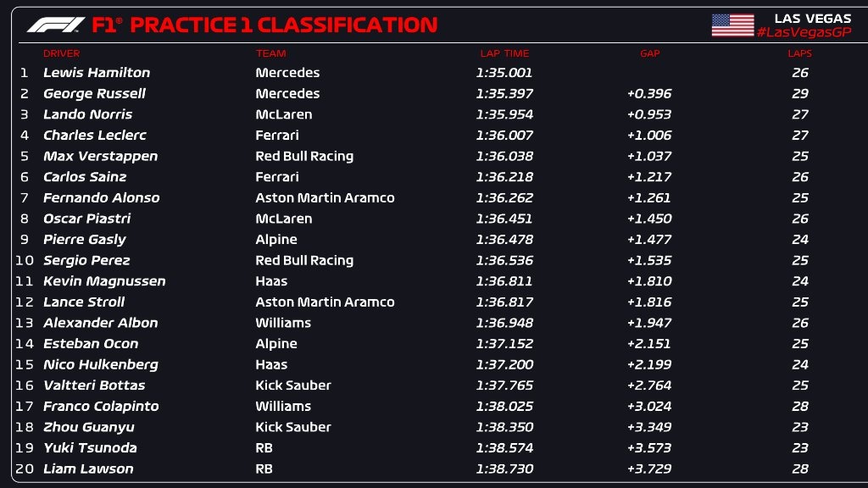
Task: Click Kevin Magnussen's Haas team name
Action: pyautogui.click(x=271, y=281)
